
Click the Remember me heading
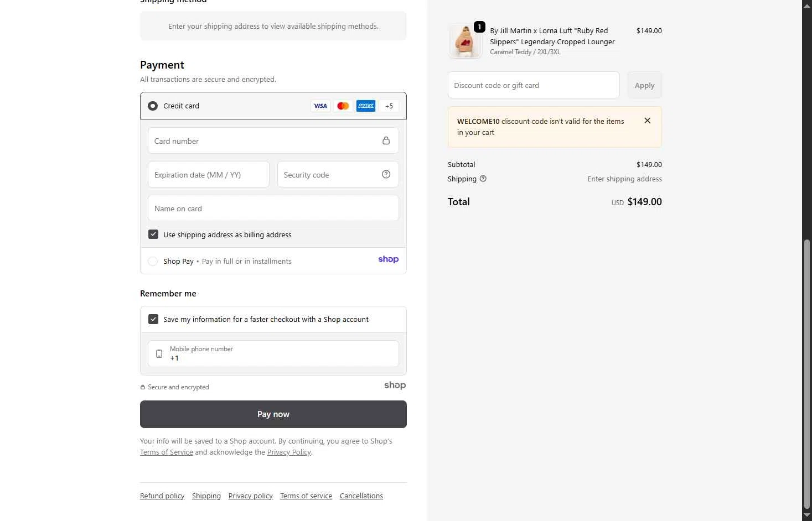coord(168,294)
